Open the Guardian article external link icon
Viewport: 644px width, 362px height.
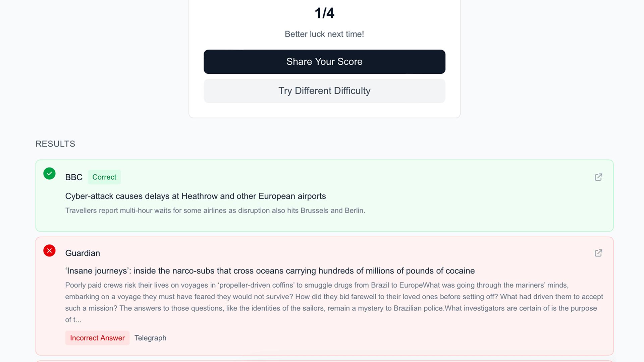(598, 253)
